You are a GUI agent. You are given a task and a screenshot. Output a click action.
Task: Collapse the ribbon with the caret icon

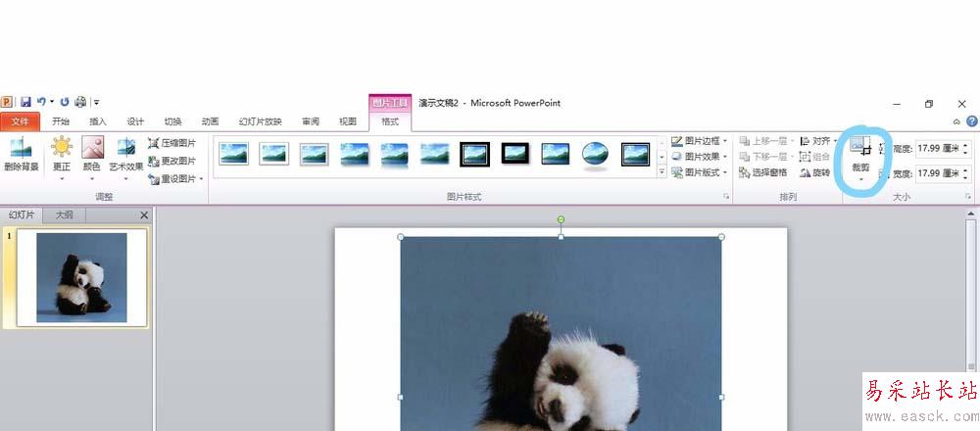pos(956,121)
